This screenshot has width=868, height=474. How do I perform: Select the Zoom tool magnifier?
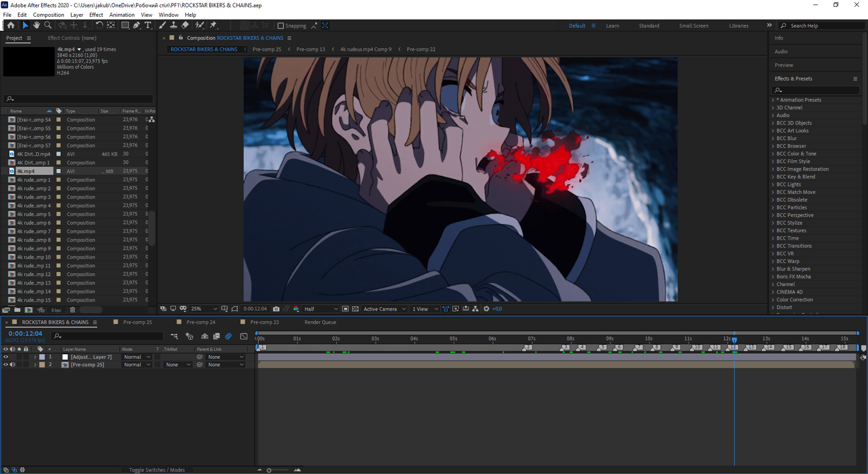click(48, 25)
